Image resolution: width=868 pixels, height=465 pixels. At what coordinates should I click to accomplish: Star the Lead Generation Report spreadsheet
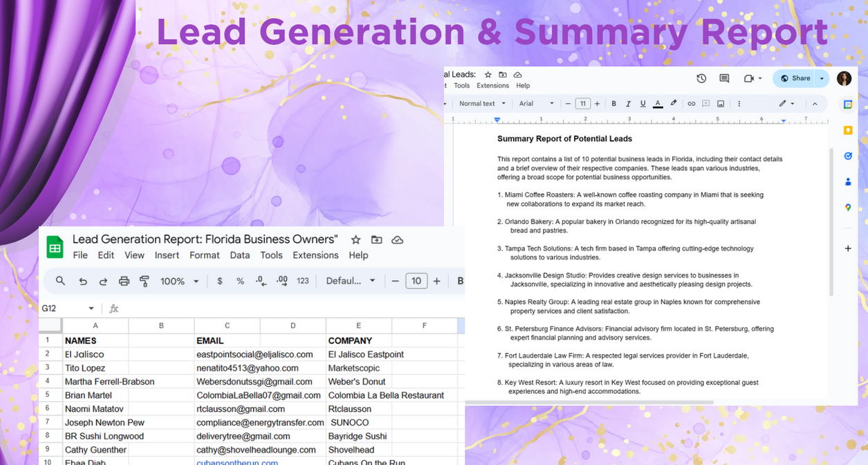(x=355, y=239)
